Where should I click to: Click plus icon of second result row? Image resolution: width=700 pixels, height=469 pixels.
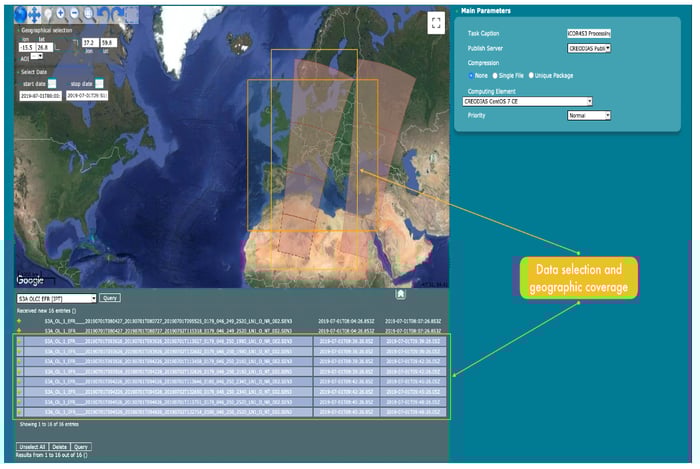pos(19,331)
